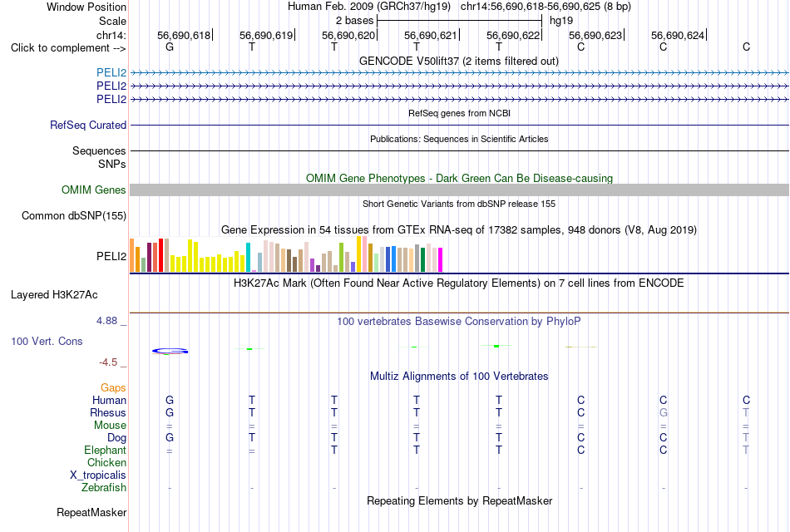The image size is (790, 532).
Task: Select the Human species label
Action: pyautogui.click(x=109, y=400)
